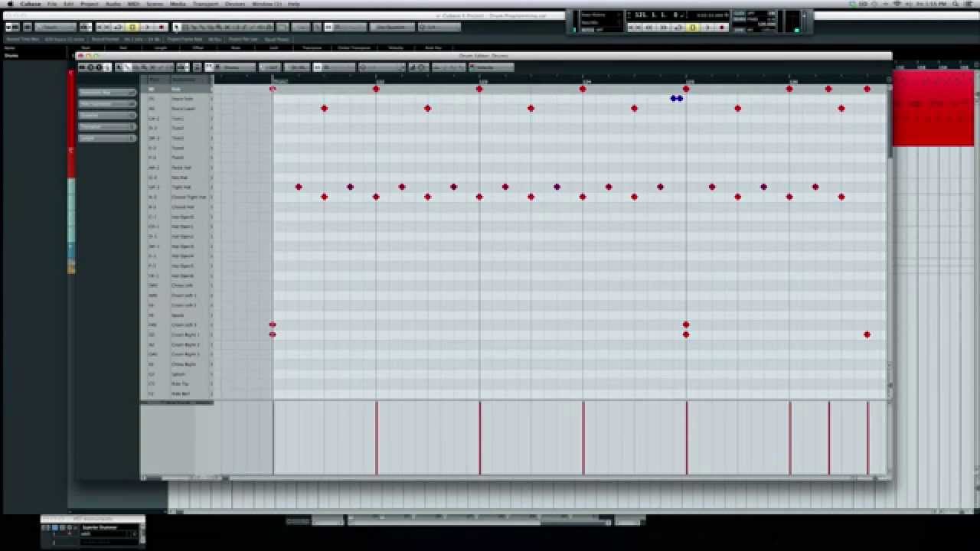Click the blue selected note in the Snare Side lane
Image resolution: width=980 pixels, height=551 pixels.
coord(677,98)
